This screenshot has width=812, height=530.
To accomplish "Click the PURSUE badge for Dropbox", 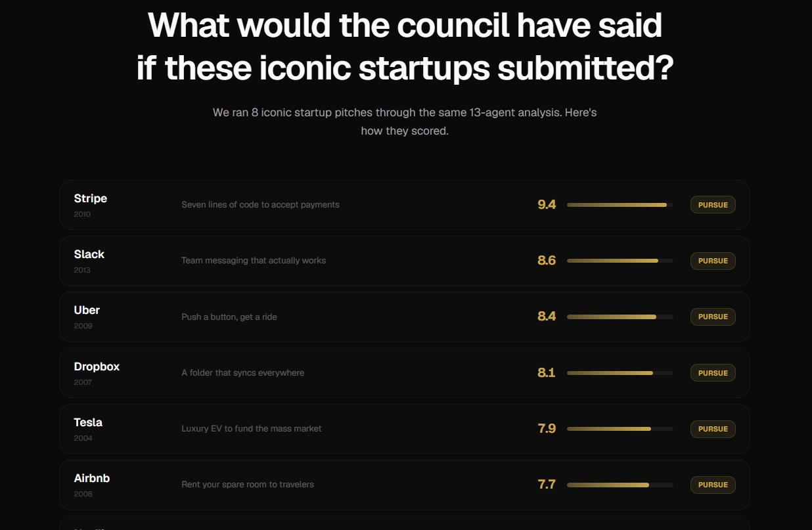I will 713,373.
